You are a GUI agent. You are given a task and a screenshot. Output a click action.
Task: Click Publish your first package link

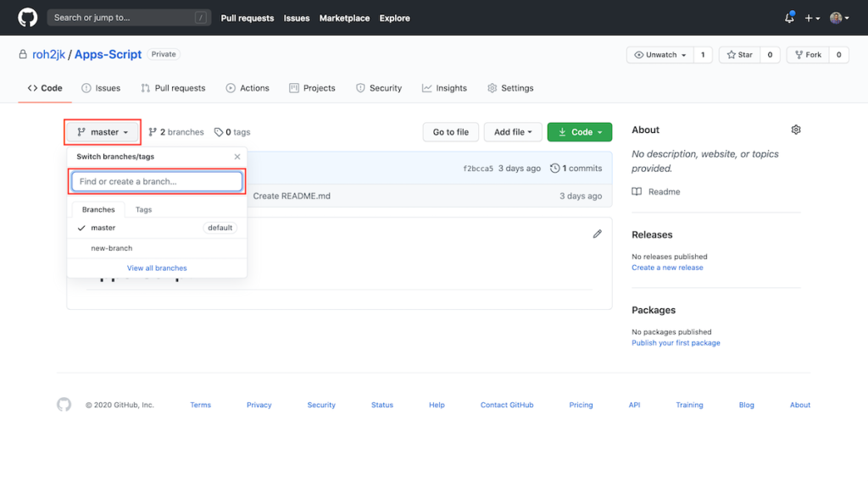click(x=676, y=343)
